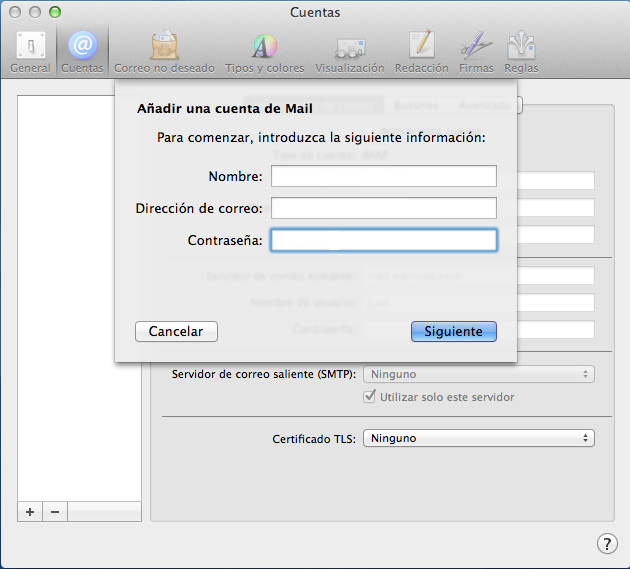
Task: Add an account with plus button
Action: 30,512
